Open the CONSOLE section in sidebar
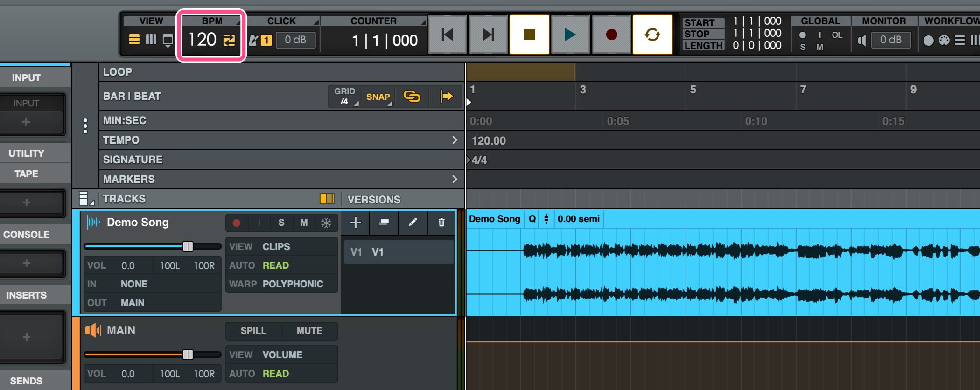Viewport: 980px width, 390px height. click(27, 235)
